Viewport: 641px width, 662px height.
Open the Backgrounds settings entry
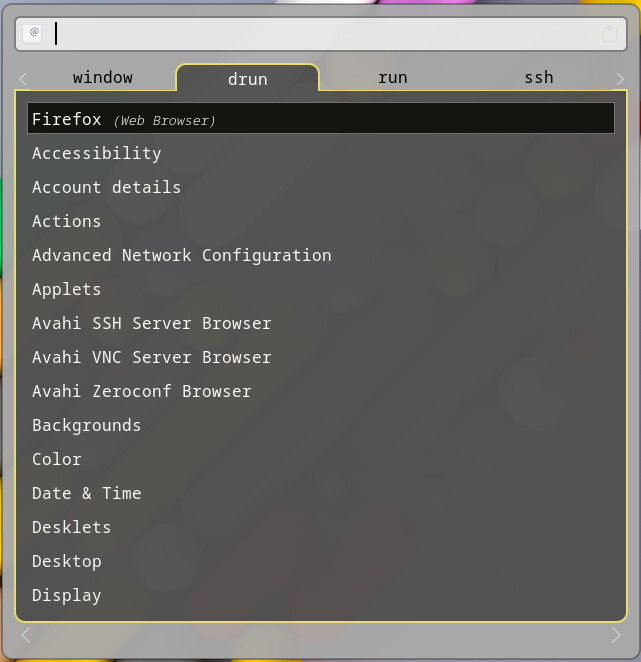tap(86, 425)
